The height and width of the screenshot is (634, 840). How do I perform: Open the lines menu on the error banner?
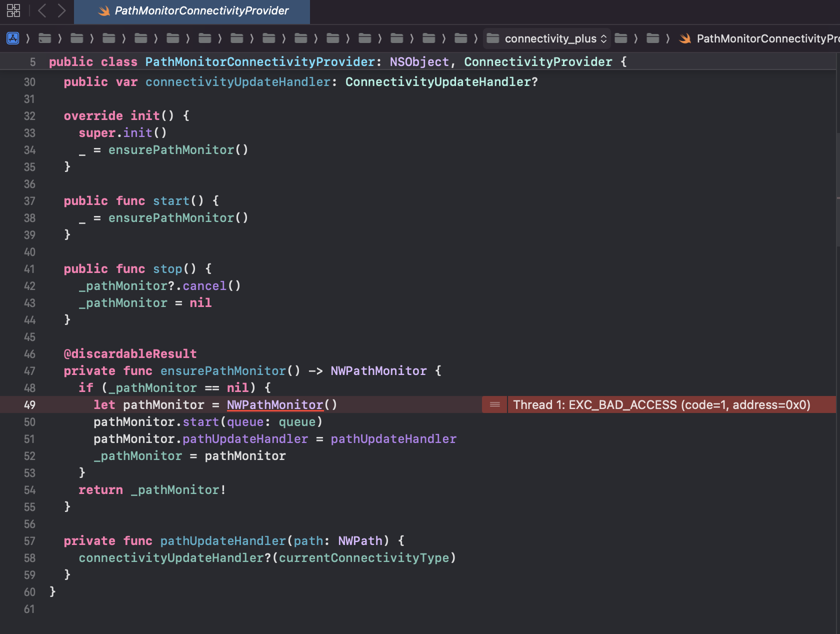pos(494,405)
